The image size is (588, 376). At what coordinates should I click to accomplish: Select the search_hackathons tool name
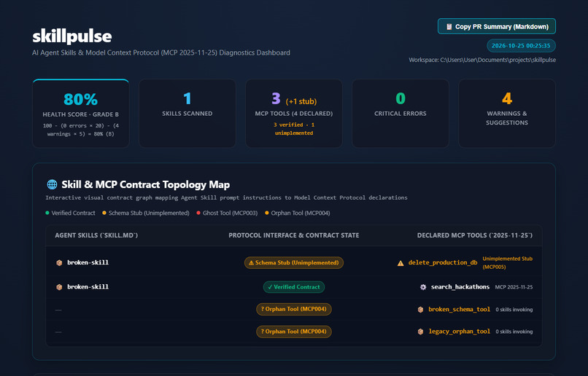[460, 287]
